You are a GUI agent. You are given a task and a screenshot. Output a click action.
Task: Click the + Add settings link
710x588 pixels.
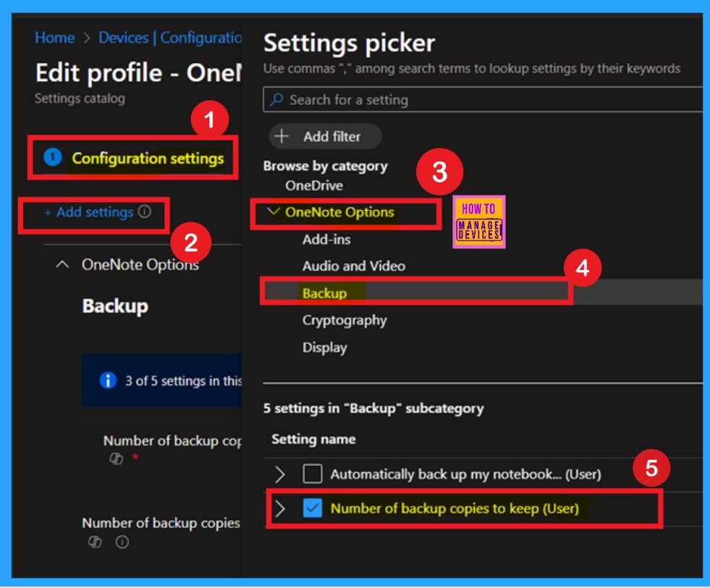click(89, 212)
